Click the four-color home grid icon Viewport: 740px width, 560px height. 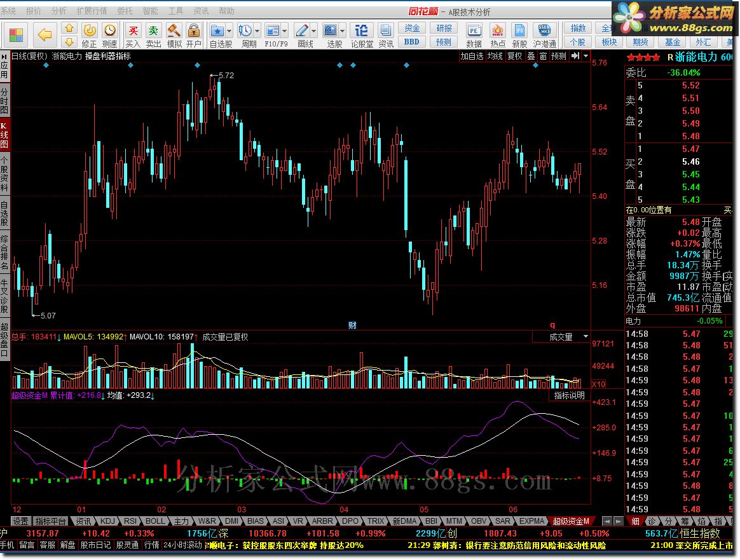16,35
